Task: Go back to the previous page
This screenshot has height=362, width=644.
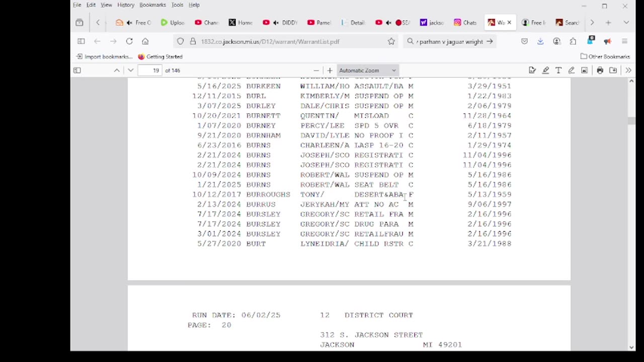Action: pos(97,42)
